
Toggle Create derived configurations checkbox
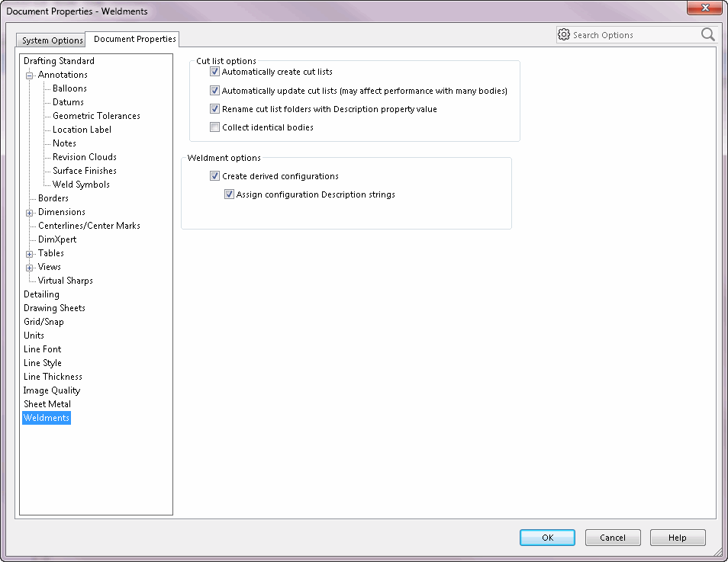(x=214, y=176)
